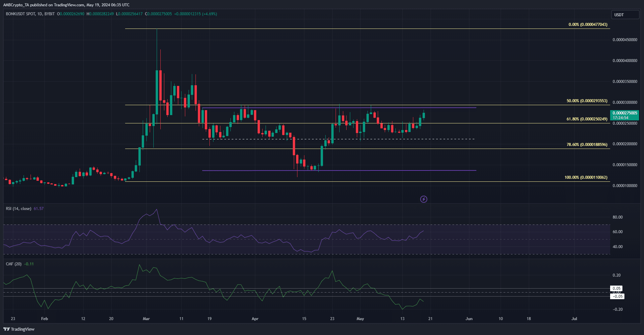Select the CMF (20) indicator label
This screenshot has width=644, height=335.
[14, 264]
